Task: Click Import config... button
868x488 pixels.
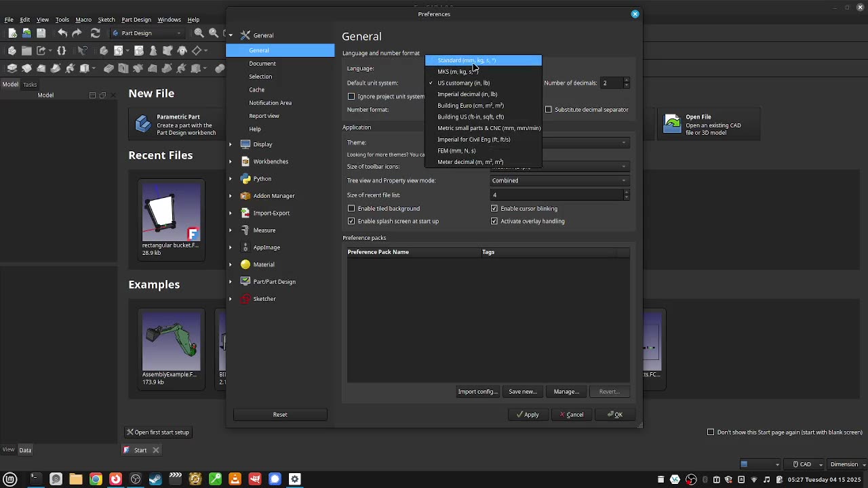Action: click(x=478, y=391)
